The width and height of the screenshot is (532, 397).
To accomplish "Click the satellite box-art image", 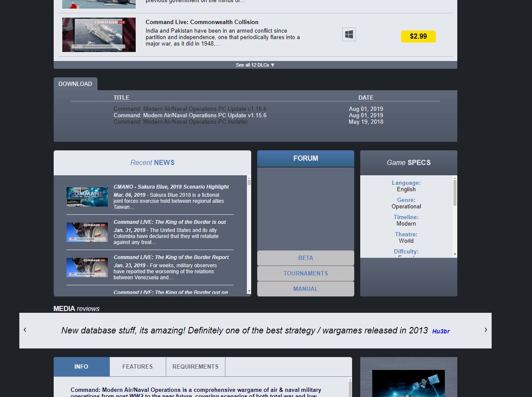I will click(x=408, y=383).
